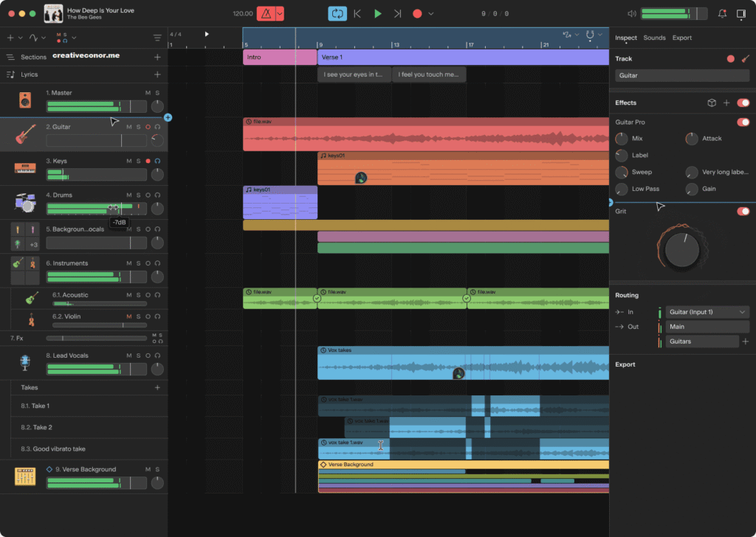
Task: Add a new section
Action: pos(157,57)
